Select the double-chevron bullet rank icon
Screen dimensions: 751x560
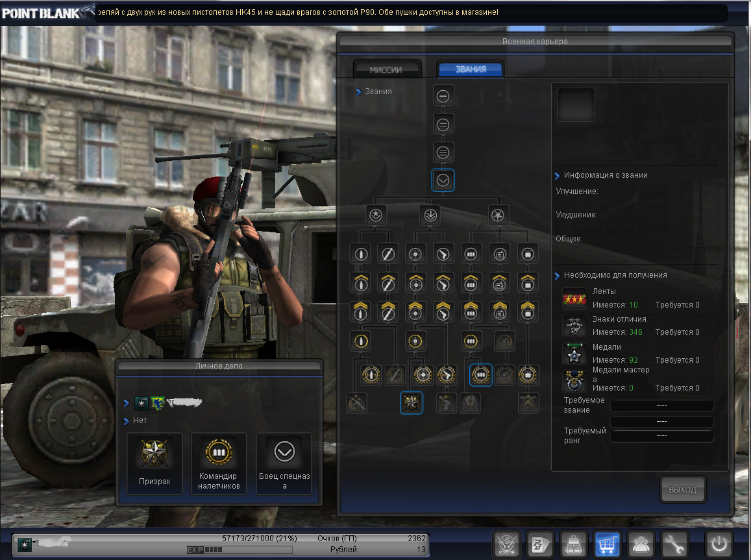coord(361,311)
